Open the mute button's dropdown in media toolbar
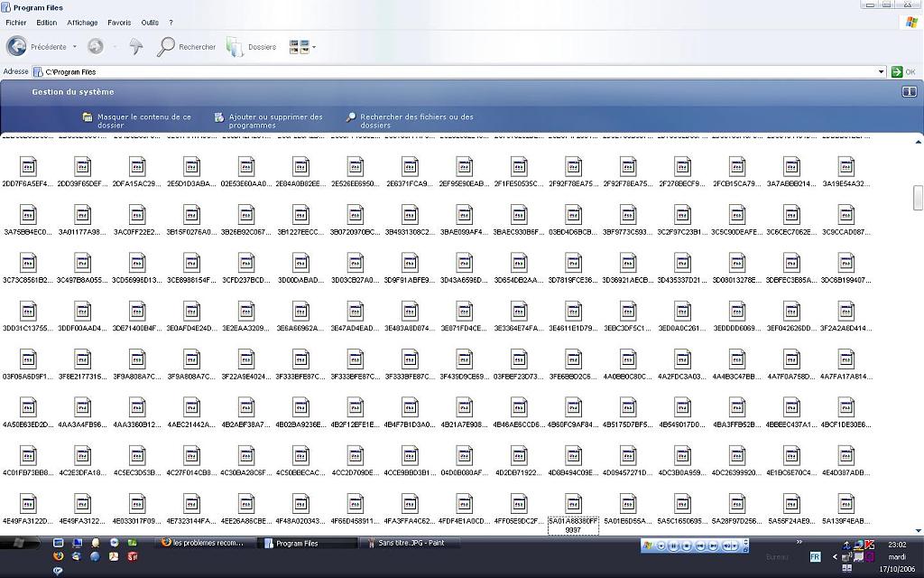The image size is (924, 578). pyautogui.click(x=736, y=546)
